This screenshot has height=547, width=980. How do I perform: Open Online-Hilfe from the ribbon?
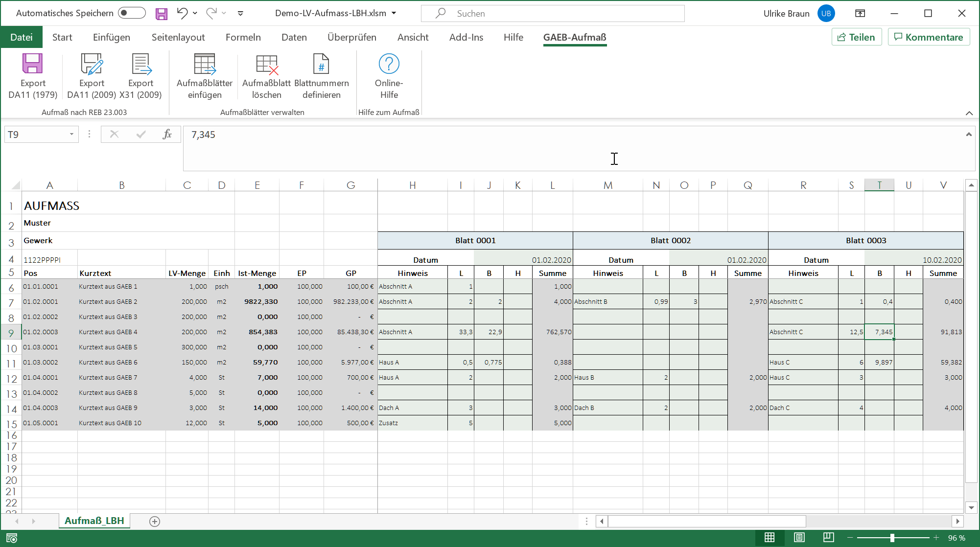pyautogui.click(x=389, y=64)
